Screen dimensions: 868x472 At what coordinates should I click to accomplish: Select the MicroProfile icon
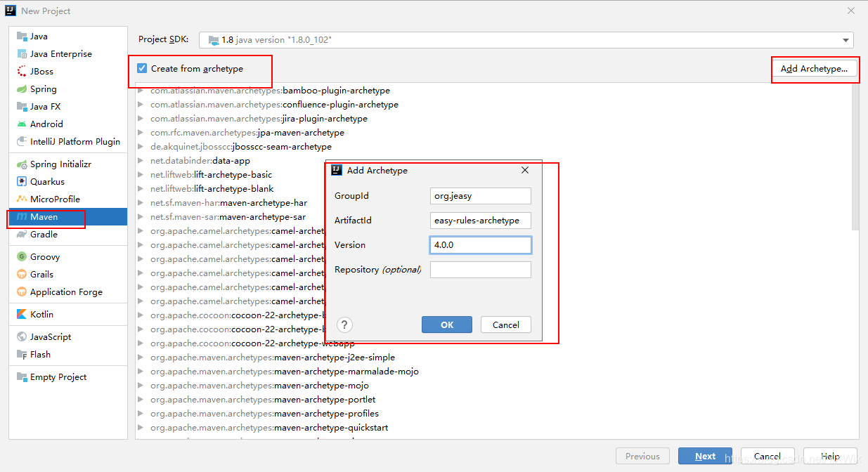coord(22,199)
